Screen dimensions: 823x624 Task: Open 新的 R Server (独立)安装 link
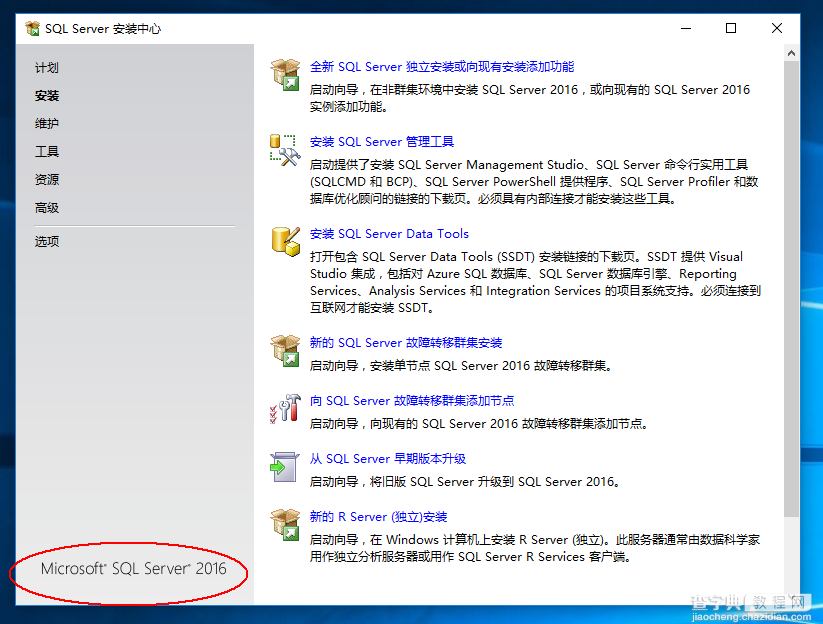coord(378,517)
